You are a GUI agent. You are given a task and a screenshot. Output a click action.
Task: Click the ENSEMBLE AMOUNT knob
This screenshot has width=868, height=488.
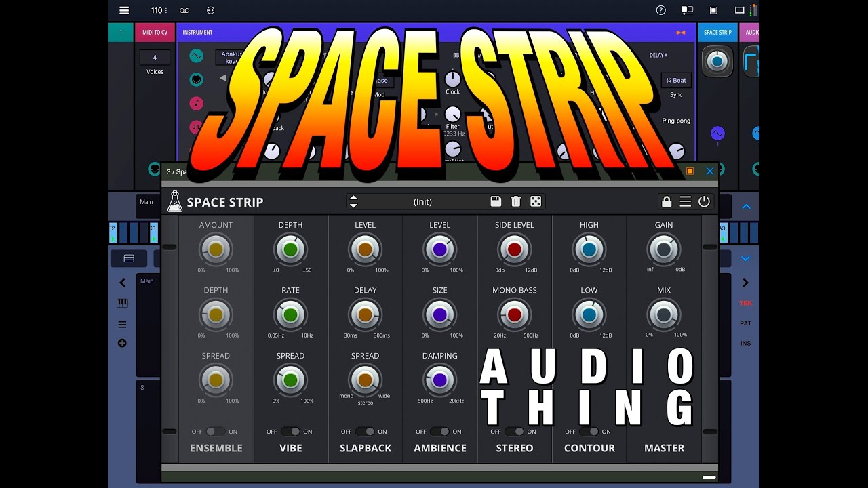(216, 249)
